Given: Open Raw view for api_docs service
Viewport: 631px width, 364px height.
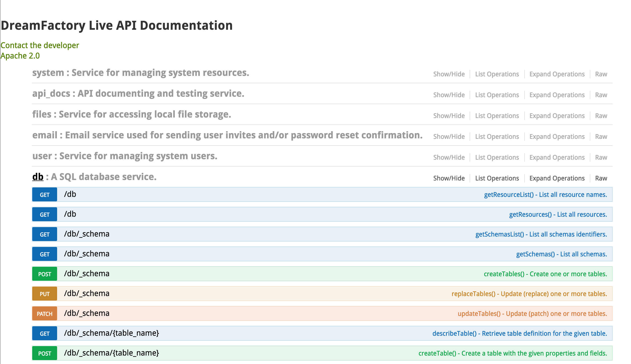Looking at the screenshot, I should click(x=601, y=95).
